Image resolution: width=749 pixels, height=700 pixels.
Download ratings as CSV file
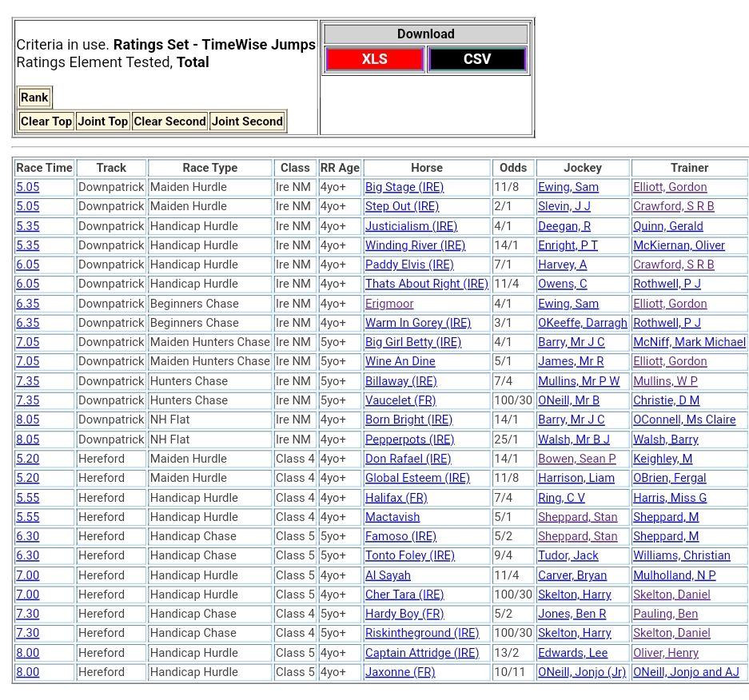point(476,59)
